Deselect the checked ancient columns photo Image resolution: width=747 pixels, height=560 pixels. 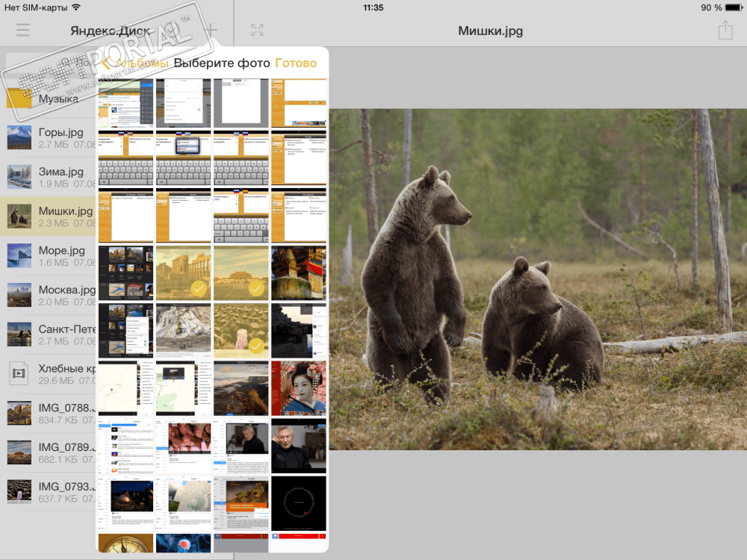184,273
